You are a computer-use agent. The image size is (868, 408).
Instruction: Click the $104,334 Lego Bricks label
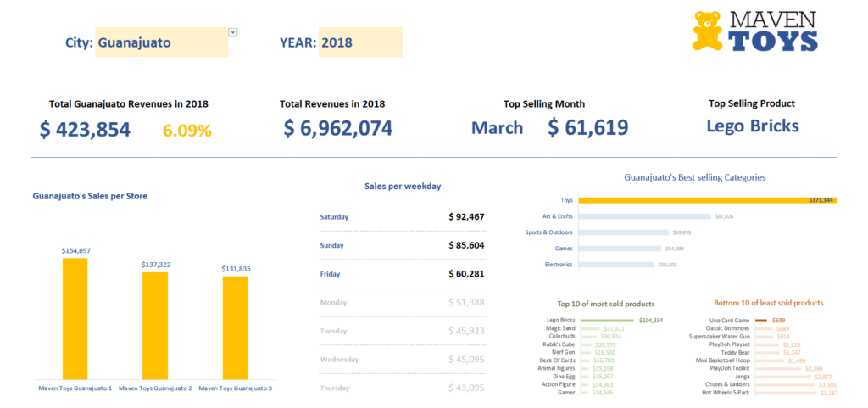point(650,320)
